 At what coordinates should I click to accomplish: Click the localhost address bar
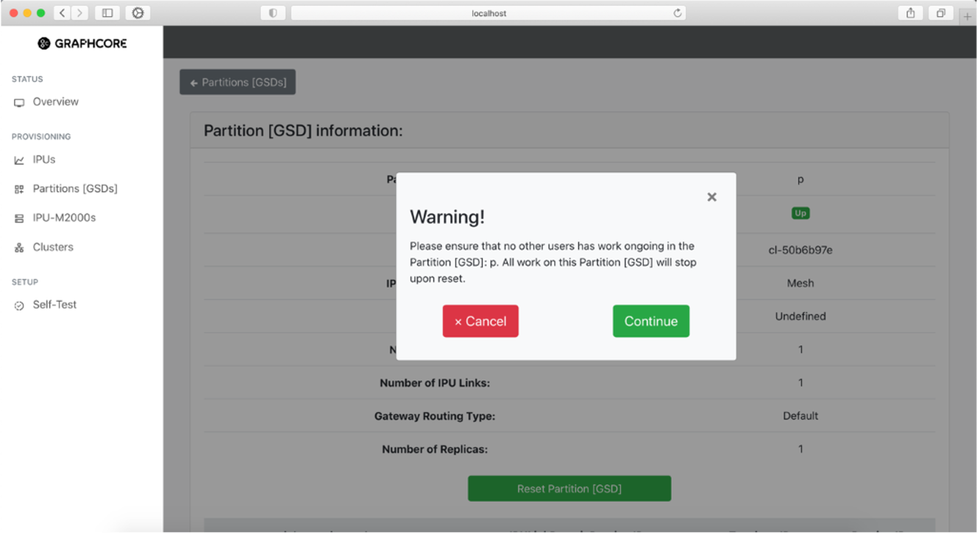[489, 13]
